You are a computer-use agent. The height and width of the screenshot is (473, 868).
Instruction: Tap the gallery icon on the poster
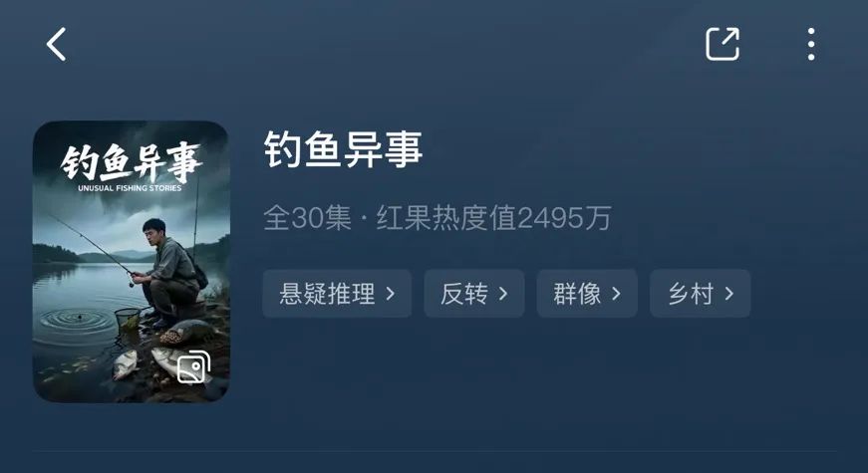point(193,366)
